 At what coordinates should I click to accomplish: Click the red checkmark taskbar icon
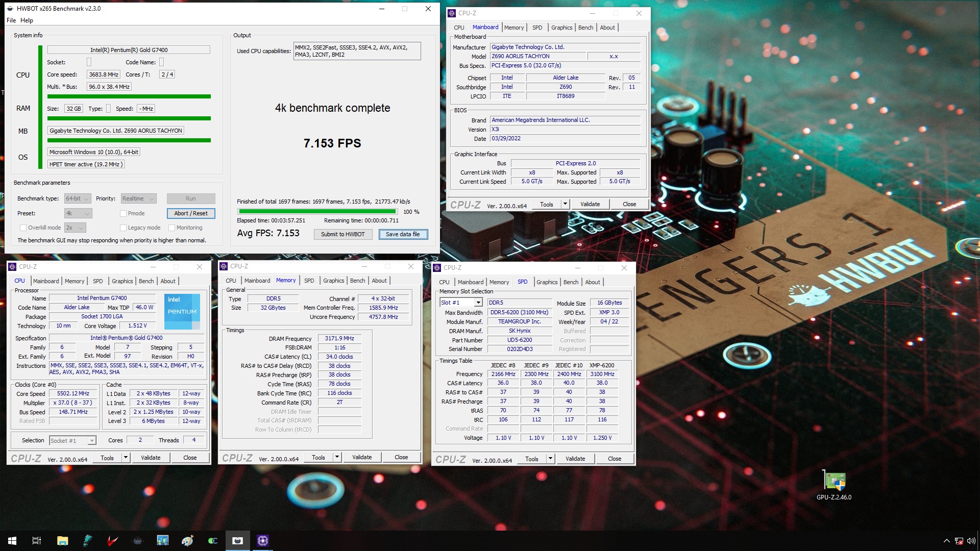(112, 541)
